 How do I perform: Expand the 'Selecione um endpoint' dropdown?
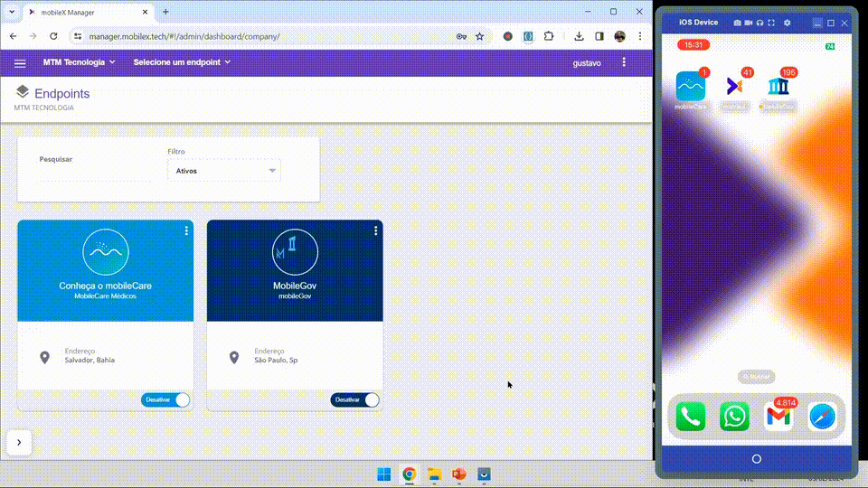[182, 62]
